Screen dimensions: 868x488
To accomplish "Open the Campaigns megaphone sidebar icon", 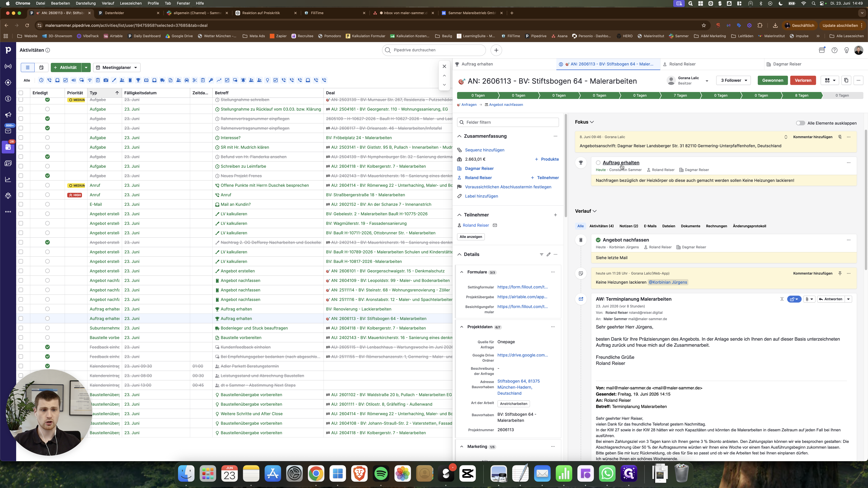I will 8,115.
